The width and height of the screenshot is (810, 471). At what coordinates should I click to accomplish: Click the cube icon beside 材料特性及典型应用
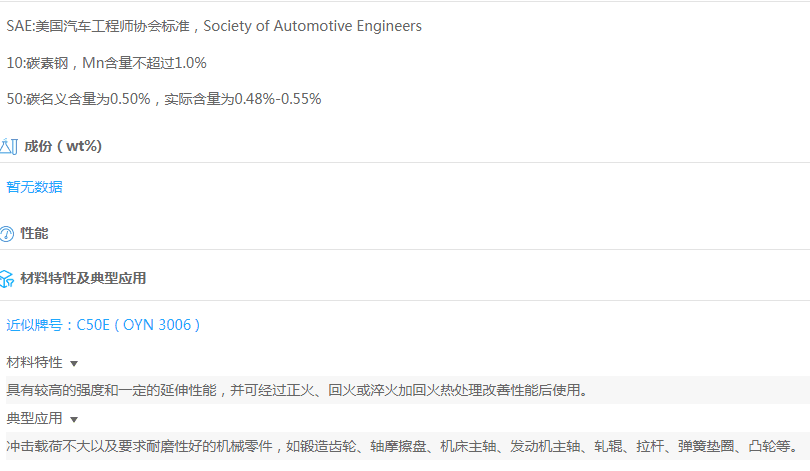7,278
